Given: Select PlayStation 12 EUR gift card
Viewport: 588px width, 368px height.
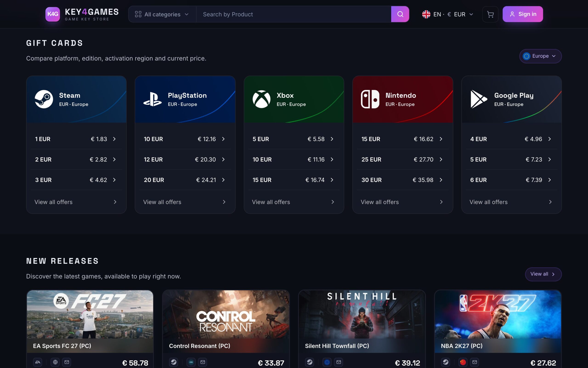Looking at the screenshot, I should pos(185,159).
